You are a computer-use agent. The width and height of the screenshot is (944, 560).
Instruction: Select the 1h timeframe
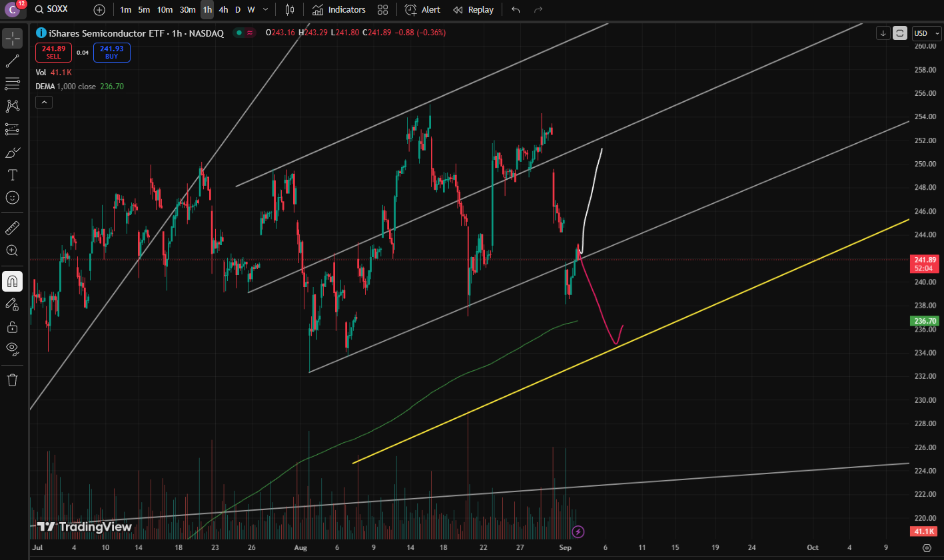pos(207,10)
